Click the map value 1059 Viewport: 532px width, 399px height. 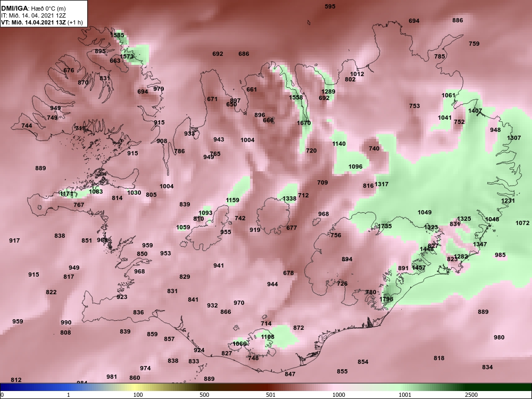pos(183,227)
